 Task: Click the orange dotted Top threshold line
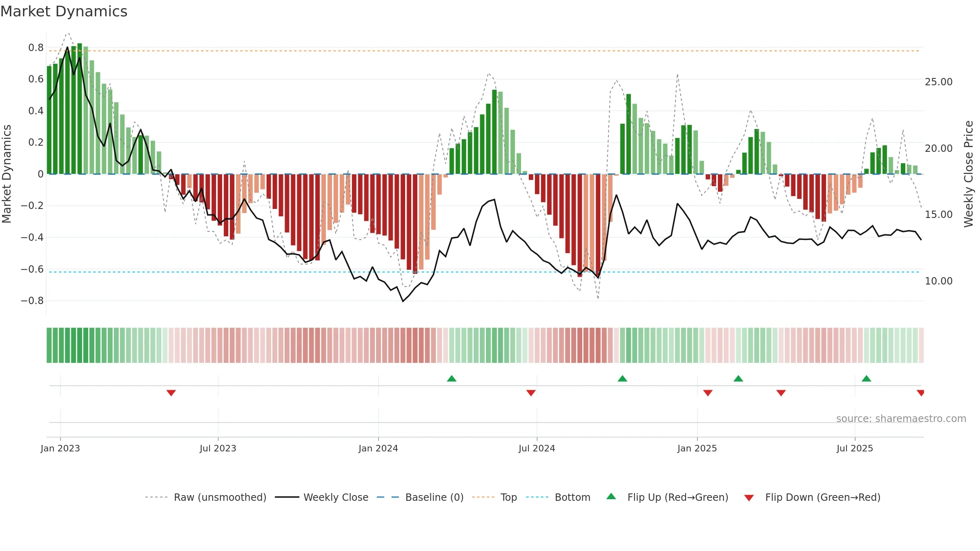coord(484,51)
